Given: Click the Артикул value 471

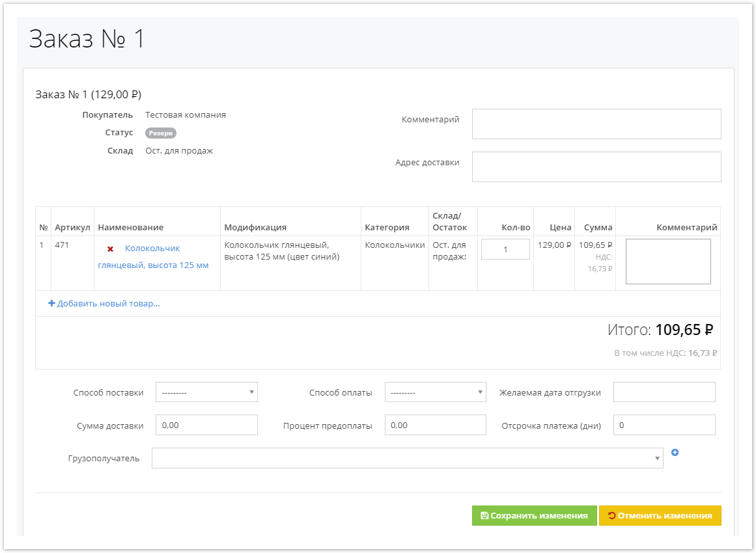Looking at the screenshot, I should pos(62,245).
